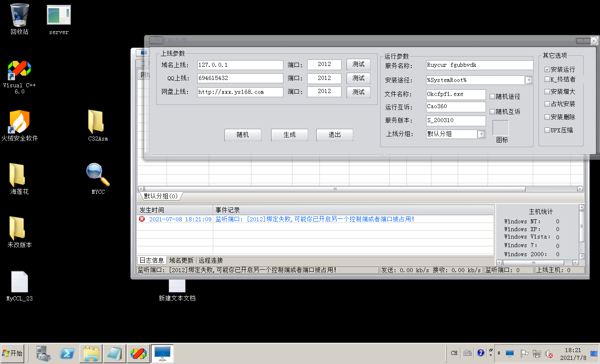Click 测试 button for 域名上线
The image size is (600, 364).
click(x=358, y=64)
